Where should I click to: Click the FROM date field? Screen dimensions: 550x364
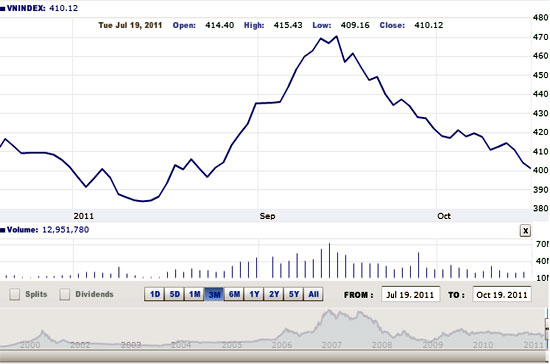(x=410, y=294)
